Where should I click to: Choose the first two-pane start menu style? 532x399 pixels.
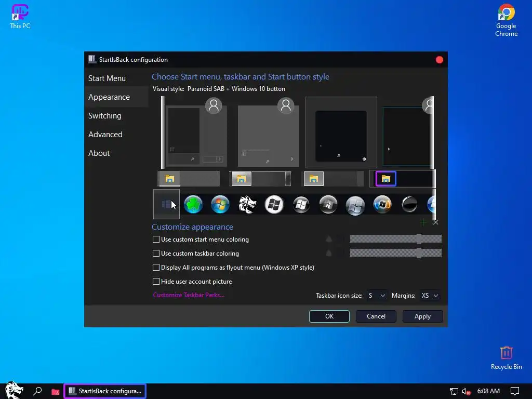(x=196, y=133)
